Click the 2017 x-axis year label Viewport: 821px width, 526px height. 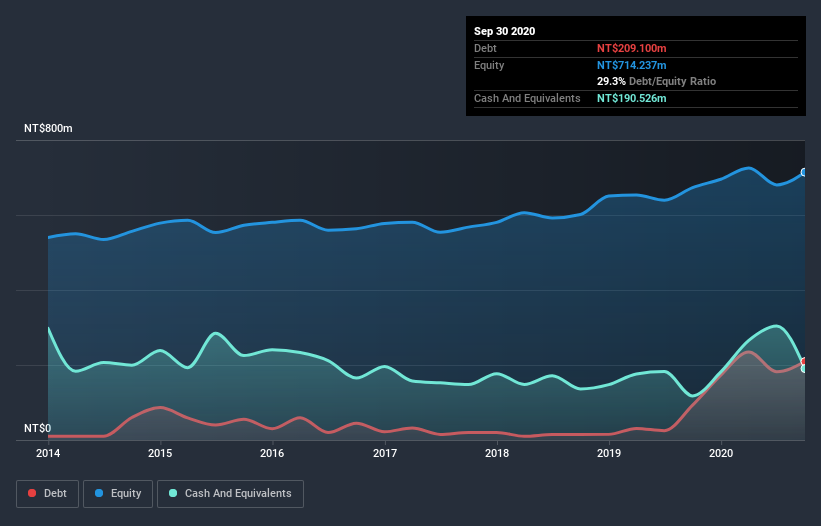tap(384, 453)
